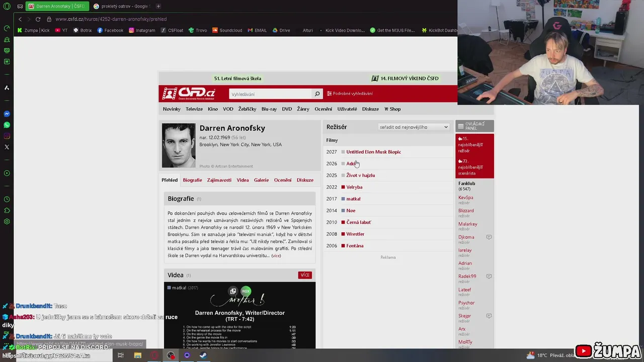Screen dimensions: 644x362
Task: Open the Instagram bookmark in bookmarks bar
Action: coord(142,30)
